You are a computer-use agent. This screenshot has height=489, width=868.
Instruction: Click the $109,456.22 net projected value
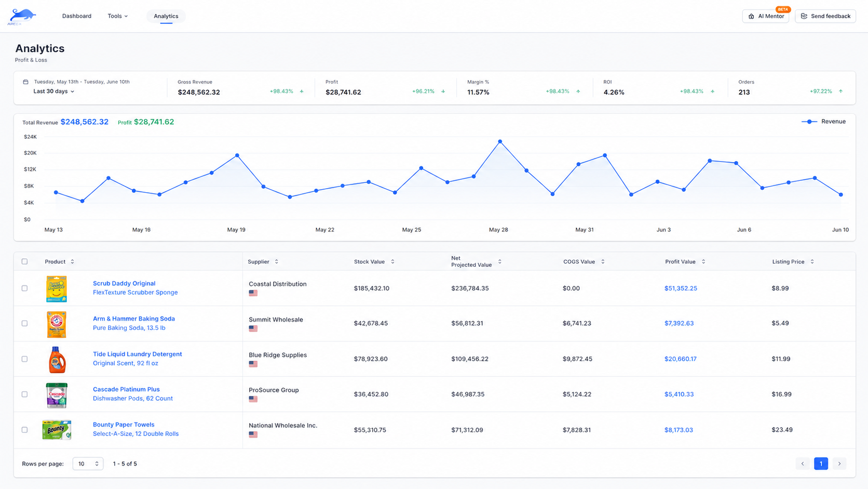(470, 359)
